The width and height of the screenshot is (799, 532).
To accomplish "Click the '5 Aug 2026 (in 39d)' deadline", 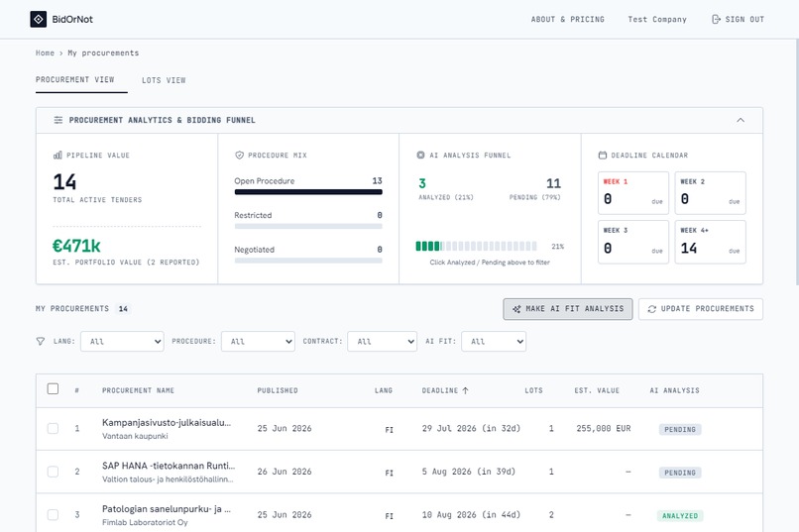I will (x=469, y=472).
